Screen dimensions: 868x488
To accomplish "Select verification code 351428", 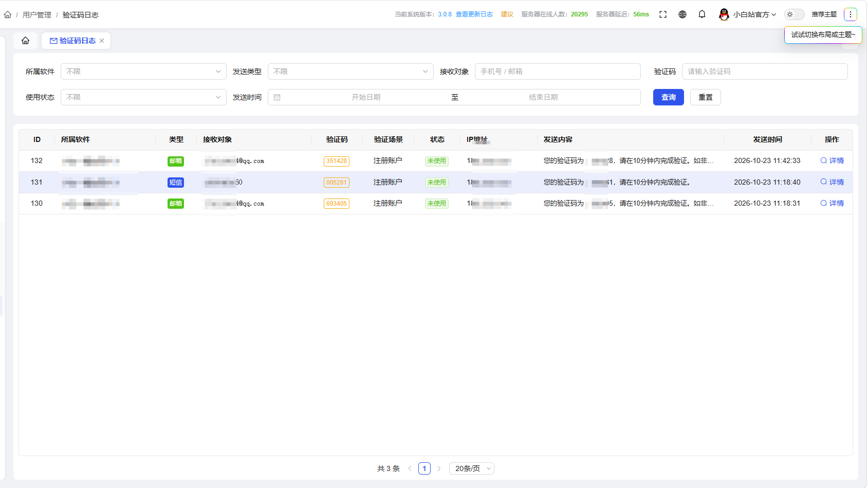I will 337,161.
